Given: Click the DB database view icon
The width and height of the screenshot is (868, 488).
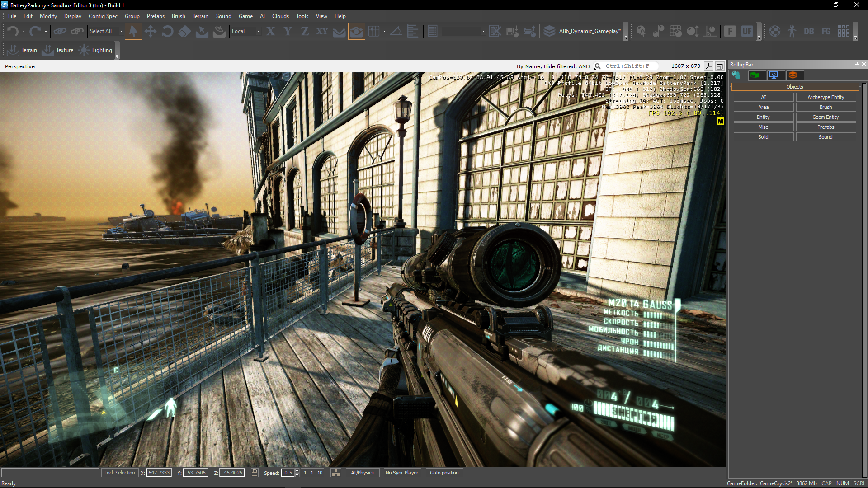Looking at the screenshot, I should point(809,31).
